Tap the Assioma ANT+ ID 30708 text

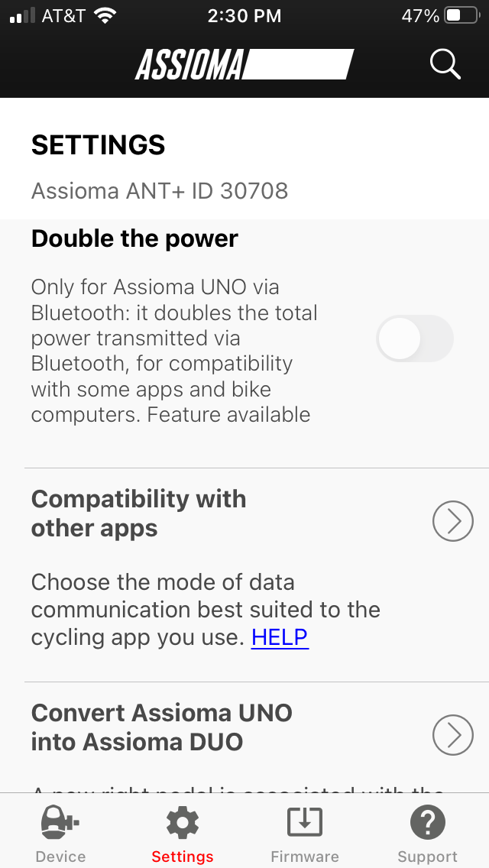pos(160,191)
